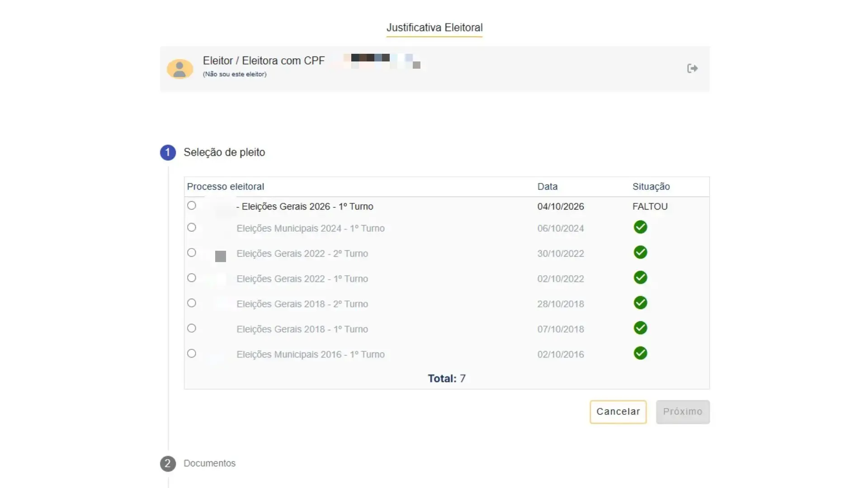Click the date 28/10/2018
The image size is (868, 488).
point(561,304)
